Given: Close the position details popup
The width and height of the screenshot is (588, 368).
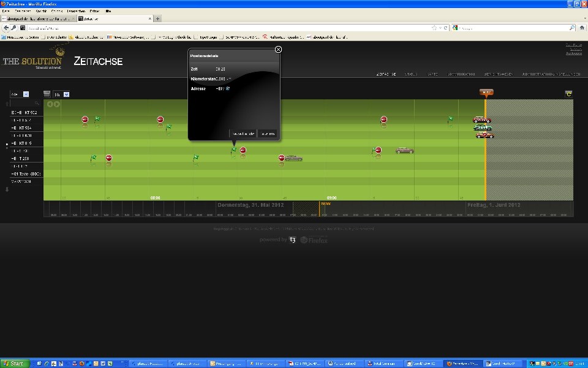Looking at the screenshot, I should pos(278,49).
